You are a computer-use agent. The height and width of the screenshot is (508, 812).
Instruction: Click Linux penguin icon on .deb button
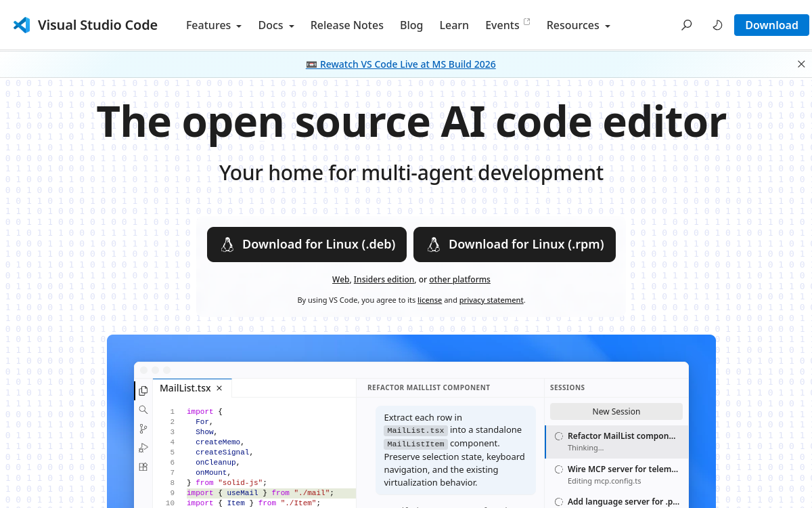click(227, 245)
